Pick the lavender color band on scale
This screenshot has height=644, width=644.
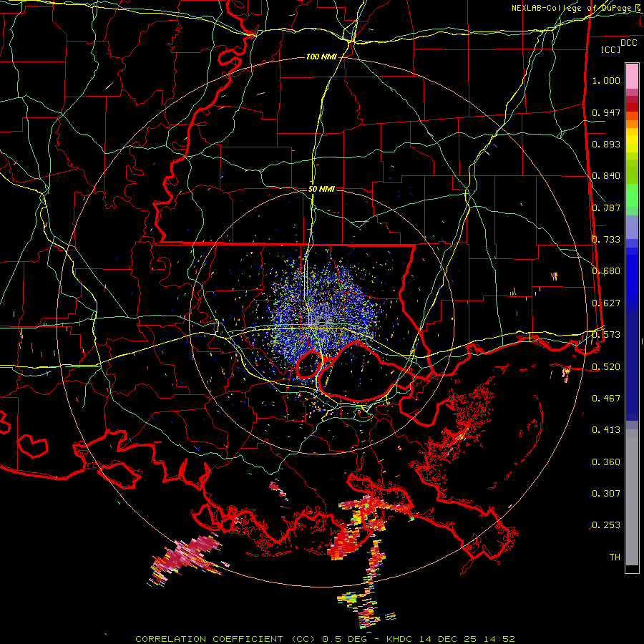(x=632, y=228)
